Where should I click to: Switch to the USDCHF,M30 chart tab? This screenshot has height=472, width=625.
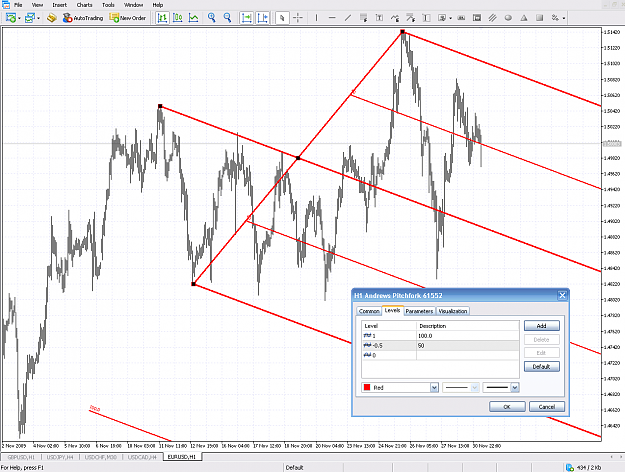tap(100, 457)
